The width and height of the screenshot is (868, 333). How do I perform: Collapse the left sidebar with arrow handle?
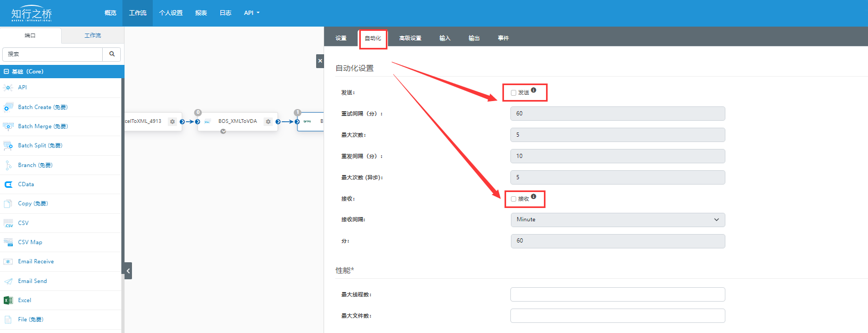(128, 271)
